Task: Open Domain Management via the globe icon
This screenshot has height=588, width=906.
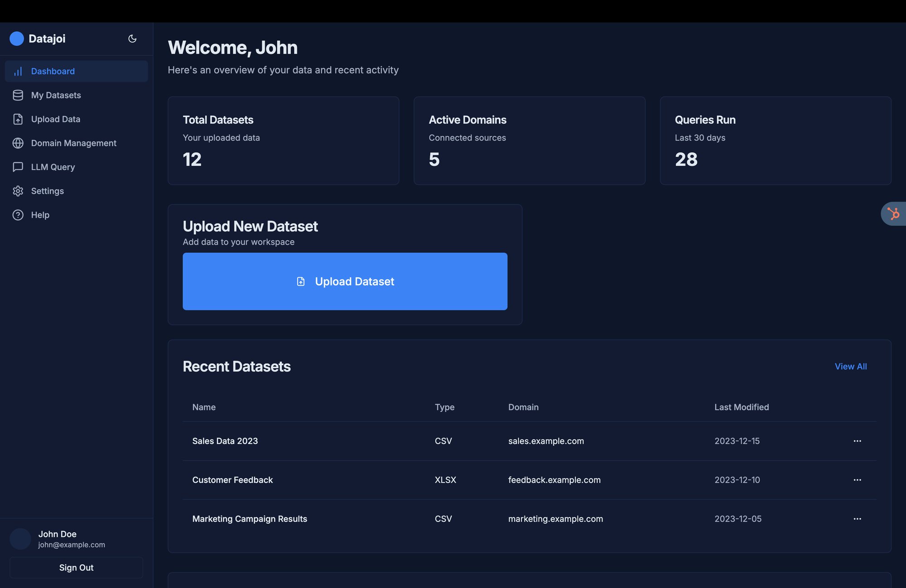Action: tap(18, 143)
